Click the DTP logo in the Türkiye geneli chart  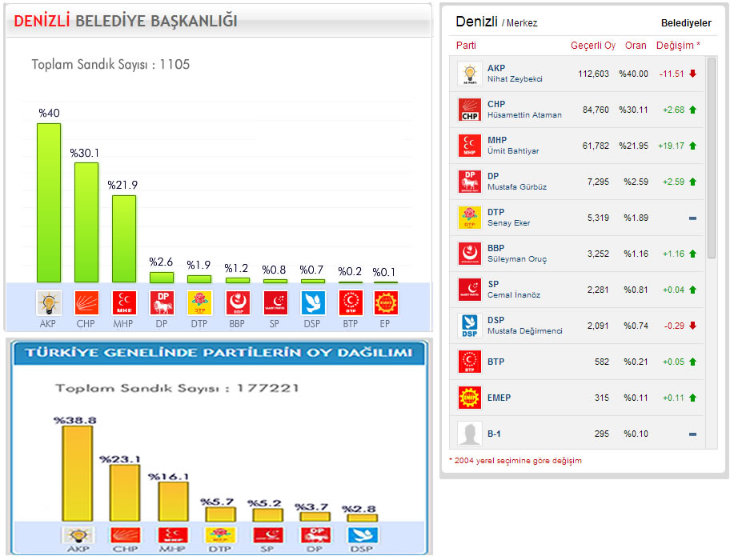click(220, 535)
